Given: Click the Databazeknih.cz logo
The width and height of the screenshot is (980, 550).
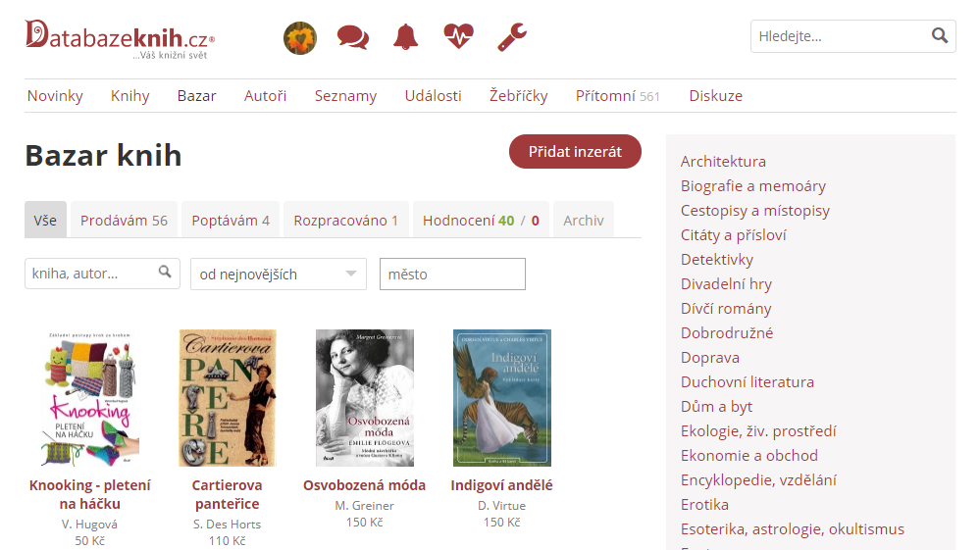Looking at the screenshot, I should coord(119,37).
